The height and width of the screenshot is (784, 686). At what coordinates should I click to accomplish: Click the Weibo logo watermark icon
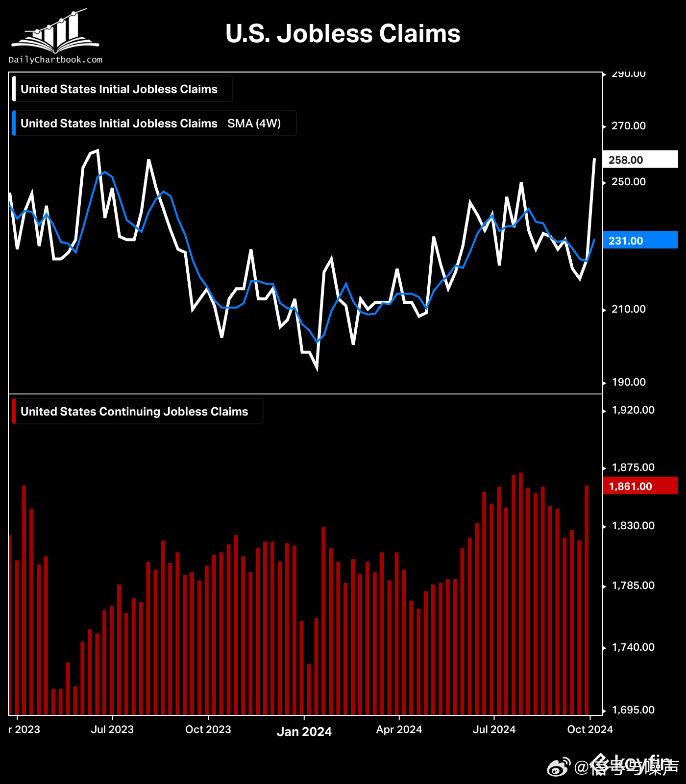point(558,767)
